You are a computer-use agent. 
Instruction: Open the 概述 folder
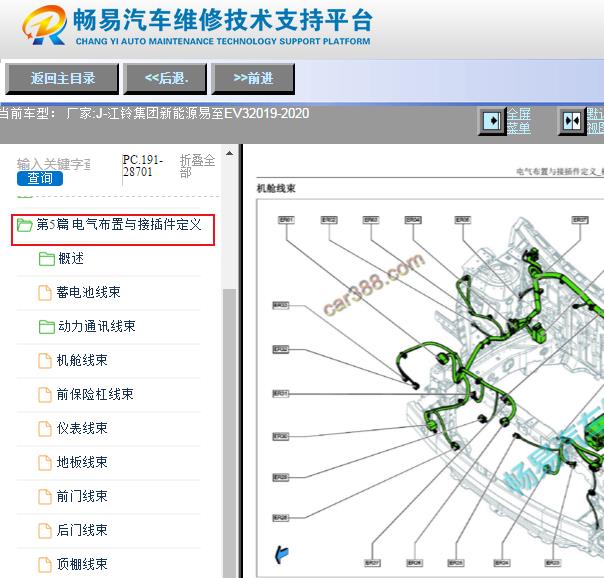tap(71, 258)
